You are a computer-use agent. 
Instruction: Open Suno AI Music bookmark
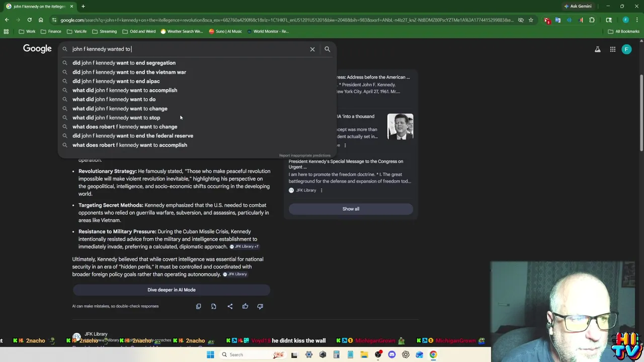(x=226, y=31)
